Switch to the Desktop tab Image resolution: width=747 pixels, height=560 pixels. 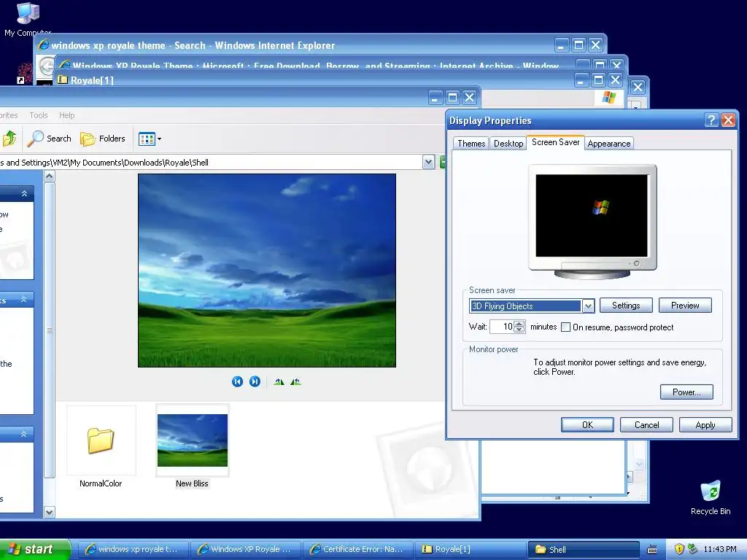(x=508, y=144)
